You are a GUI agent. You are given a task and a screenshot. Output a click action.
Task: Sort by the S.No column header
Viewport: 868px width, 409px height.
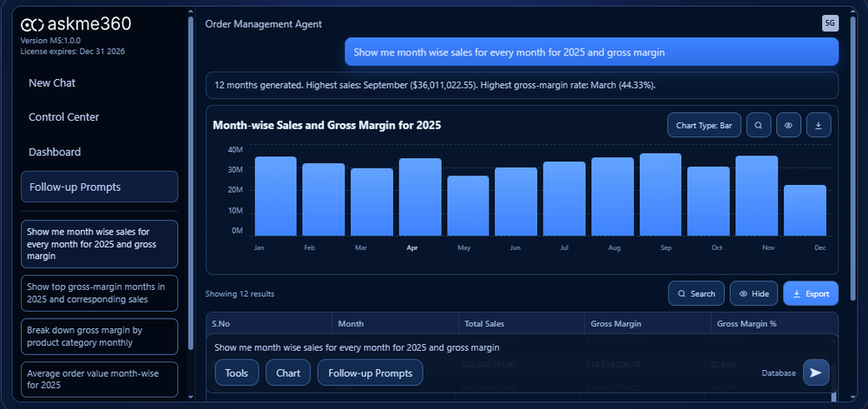(x=269, y=324)
